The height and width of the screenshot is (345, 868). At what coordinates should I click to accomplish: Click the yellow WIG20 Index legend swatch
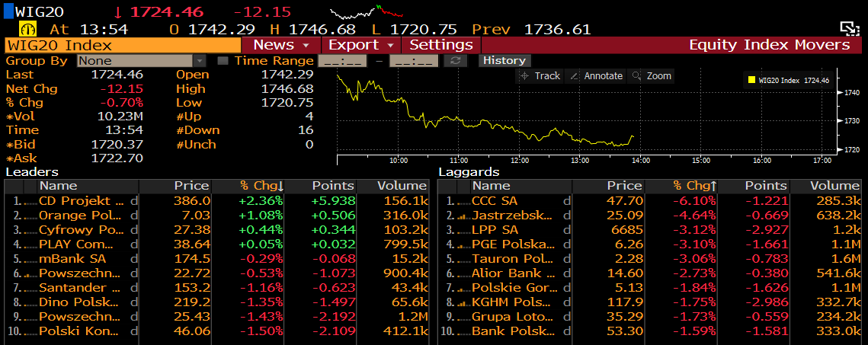(x=751, y=80)
